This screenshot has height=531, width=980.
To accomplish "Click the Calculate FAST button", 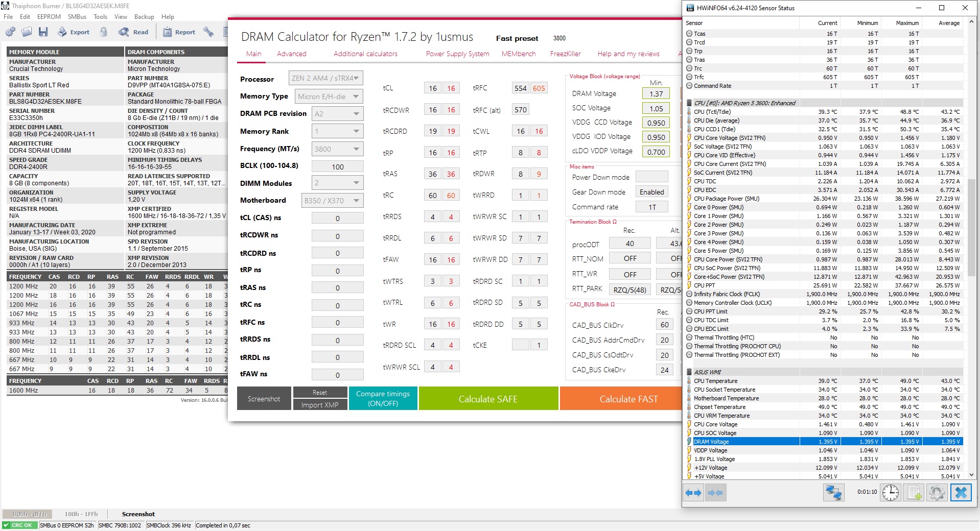I will click(621, 399).
